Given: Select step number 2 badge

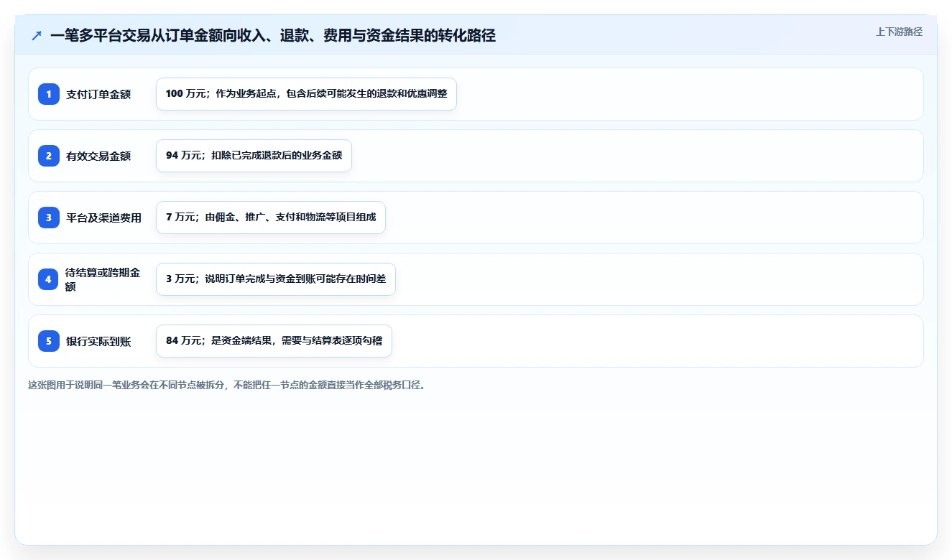Looking at the screenshot, I should [x=49, y=156].
